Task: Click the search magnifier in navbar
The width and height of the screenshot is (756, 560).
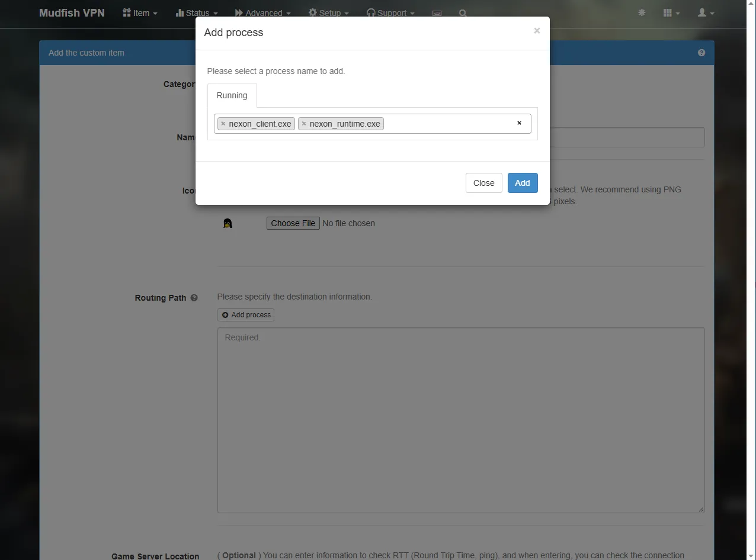Action: point(463,13)
